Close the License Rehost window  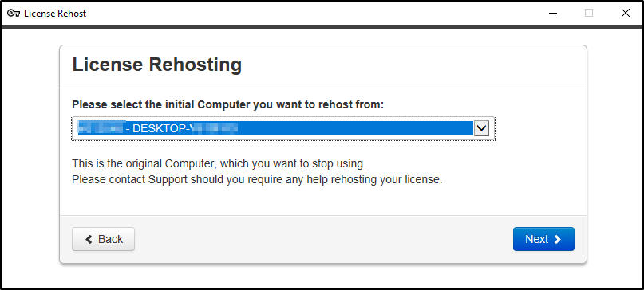click(625, 13)
